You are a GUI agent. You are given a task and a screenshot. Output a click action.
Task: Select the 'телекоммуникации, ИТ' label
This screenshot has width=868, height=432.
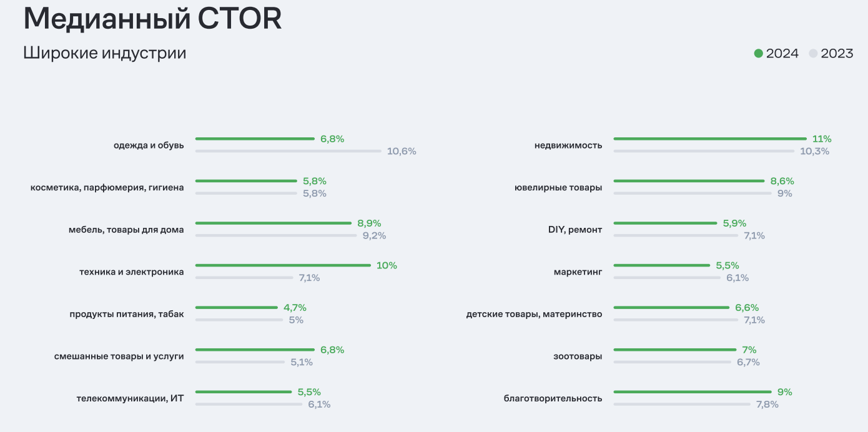click(x=130, y=398)
